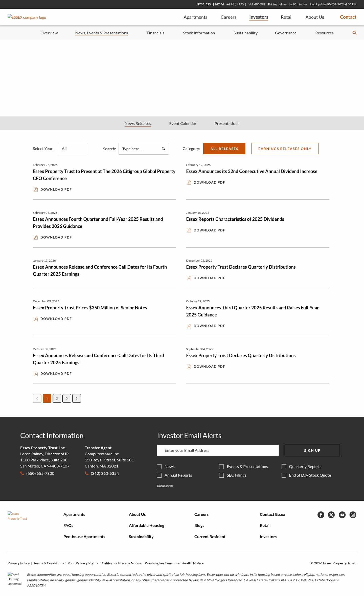Select the News Releases tab
Image resolution: width=364 pixels, height=596 pixels.
(x=138, y=123)
